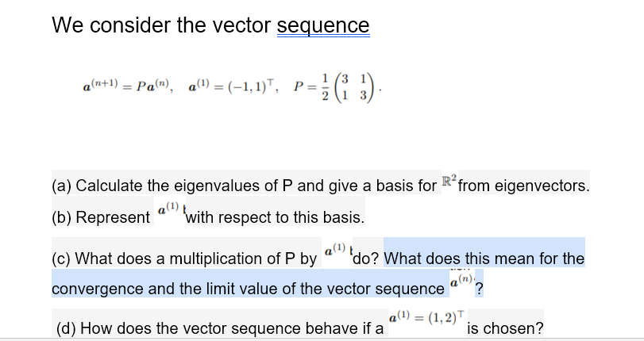Click the underlined word 'sequence' in heading
This screenshot has height=341, width=644.
click(323, 25)
